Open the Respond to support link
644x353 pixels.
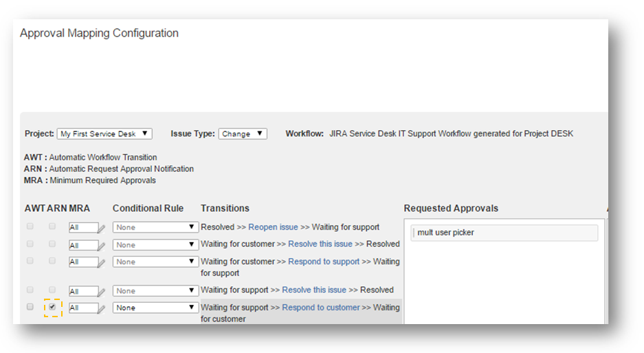pos(324,261)
